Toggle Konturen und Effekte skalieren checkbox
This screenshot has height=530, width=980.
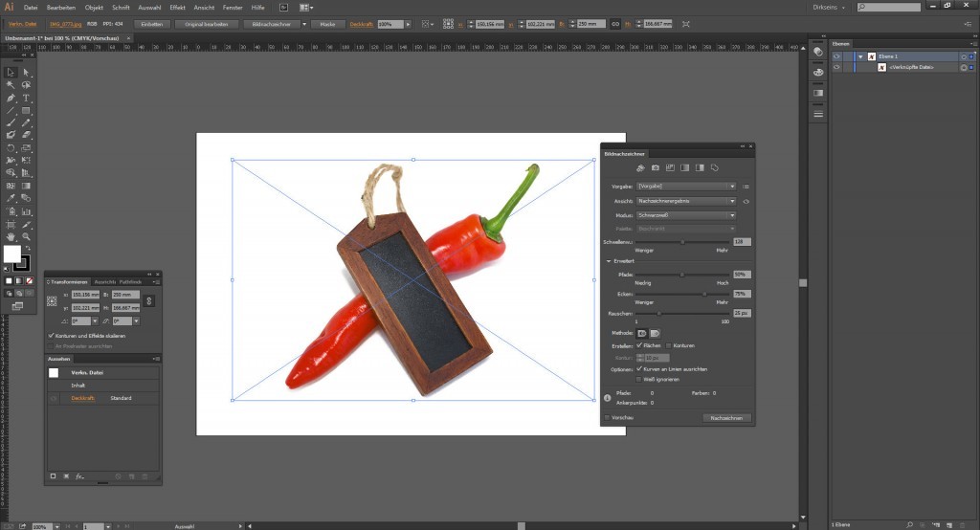52,336
